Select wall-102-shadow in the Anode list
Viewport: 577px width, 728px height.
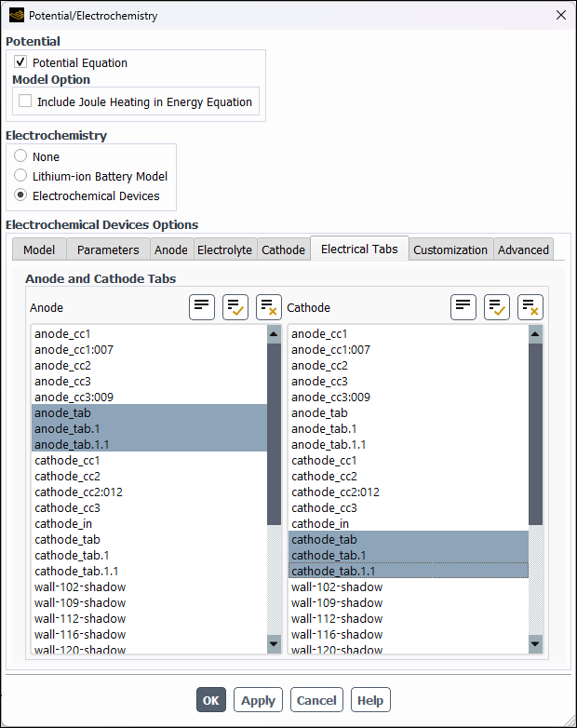(149, 586)
